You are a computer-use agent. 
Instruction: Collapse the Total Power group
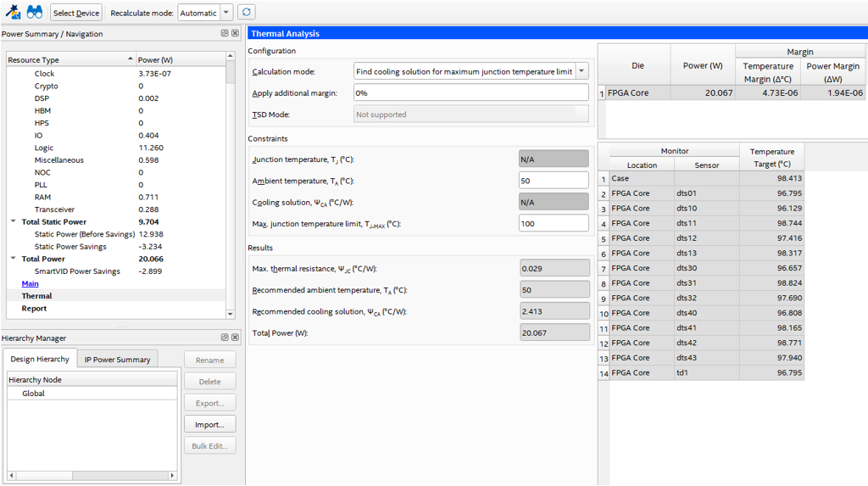point(14,259)
